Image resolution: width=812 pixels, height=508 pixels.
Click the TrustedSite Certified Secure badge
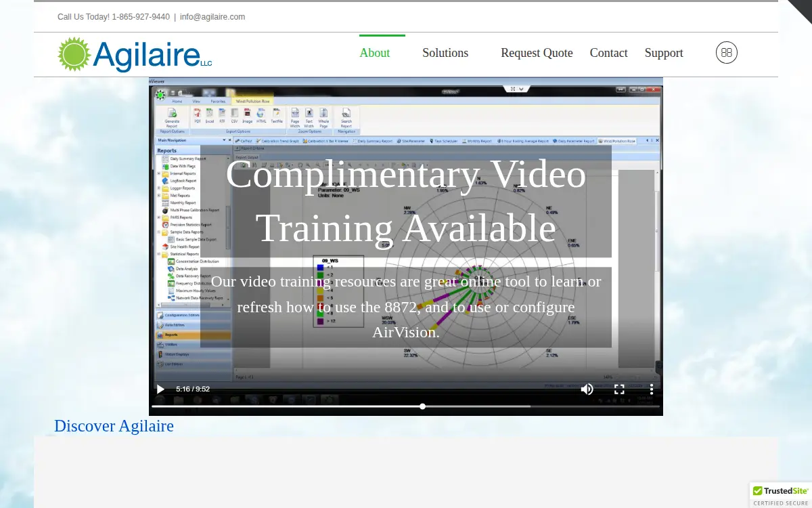781,495
